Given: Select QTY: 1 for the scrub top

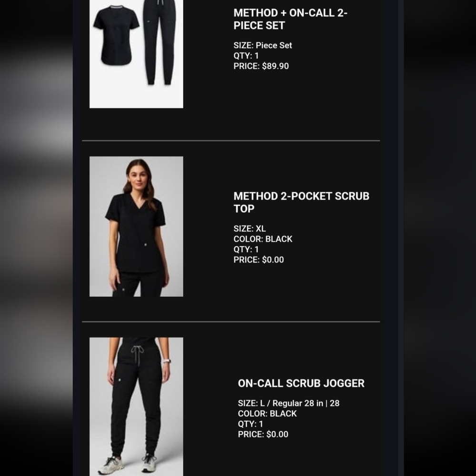Looking at the screenshot, I should [x=246, y=249].
